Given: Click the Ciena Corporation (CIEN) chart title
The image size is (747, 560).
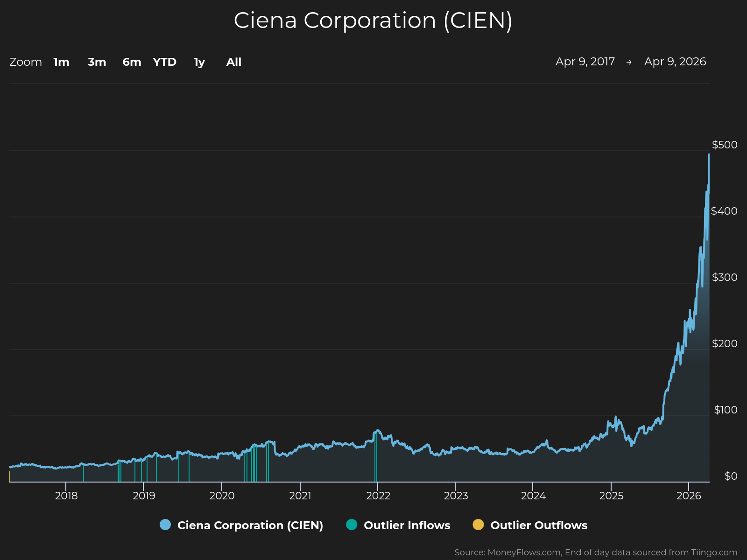Looking at the screenshot, I should point(373,21).
